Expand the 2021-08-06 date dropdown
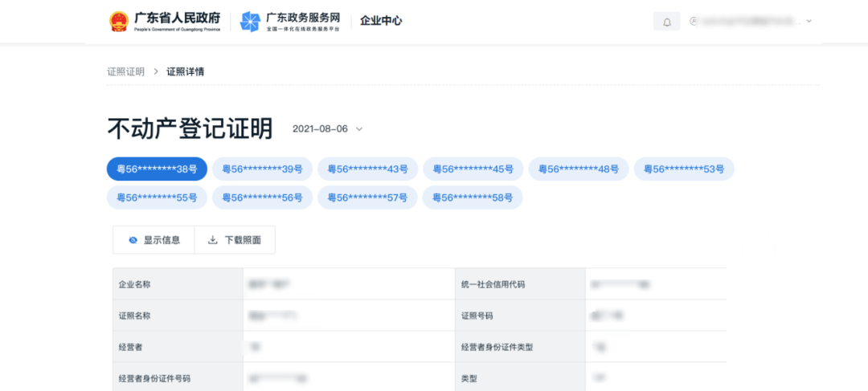This screenshot has width=868, height=391. [x=359, y=129]
